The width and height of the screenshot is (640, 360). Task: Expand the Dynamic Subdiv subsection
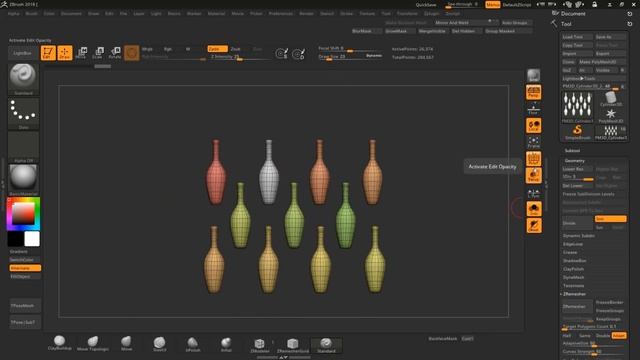click(579, 236)
